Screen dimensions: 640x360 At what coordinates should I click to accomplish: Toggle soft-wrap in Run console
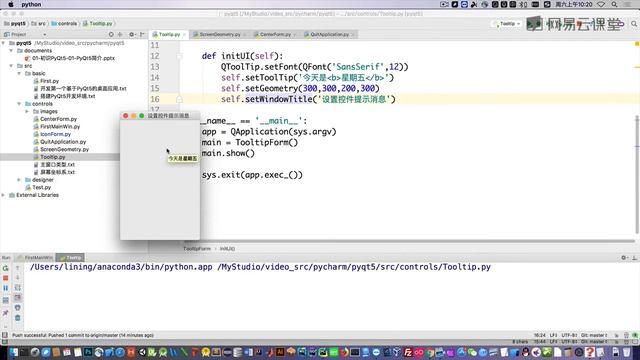(18, 288)
